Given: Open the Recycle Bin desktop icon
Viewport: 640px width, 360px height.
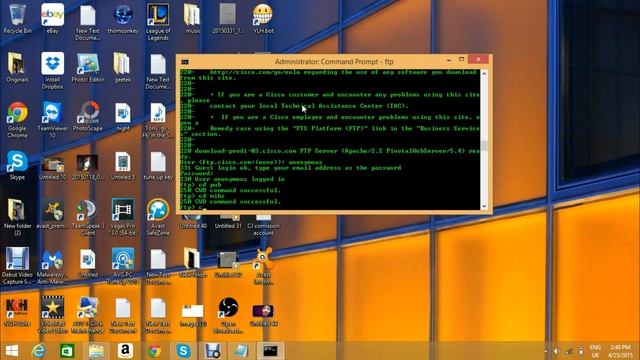Looking at the screenshot, I should [17, 19].
